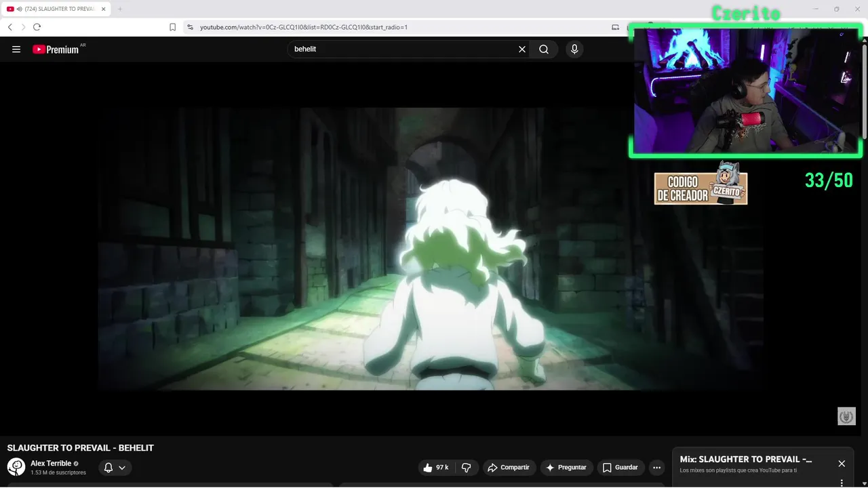The width and height of the screenshot is (868, 488).
Task: Click the magnifier search button
Action: [x=544, y=49]
